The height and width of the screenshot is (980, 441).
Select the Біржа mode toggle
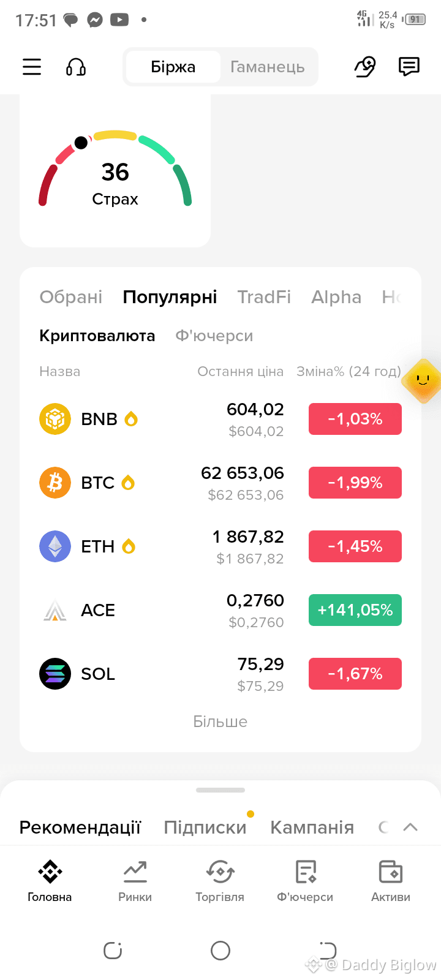(173, 67)
